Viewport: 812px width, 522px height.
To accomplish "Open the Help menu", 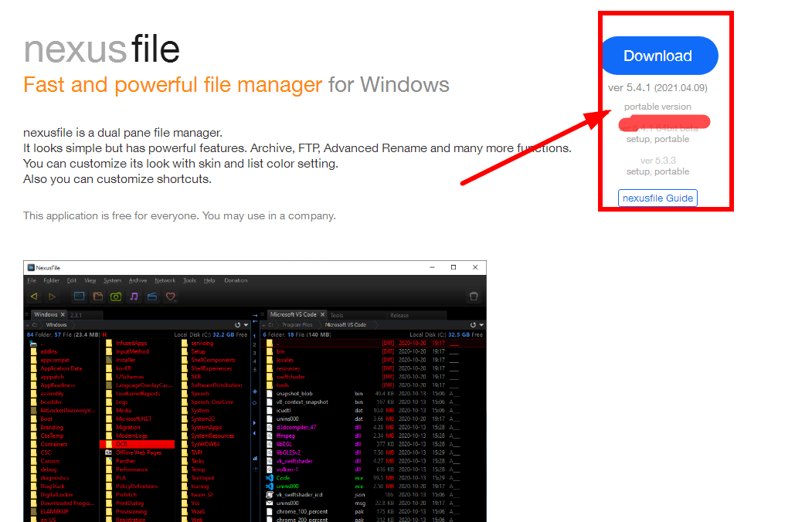I will pyautogui.click(x=209, y=280).
